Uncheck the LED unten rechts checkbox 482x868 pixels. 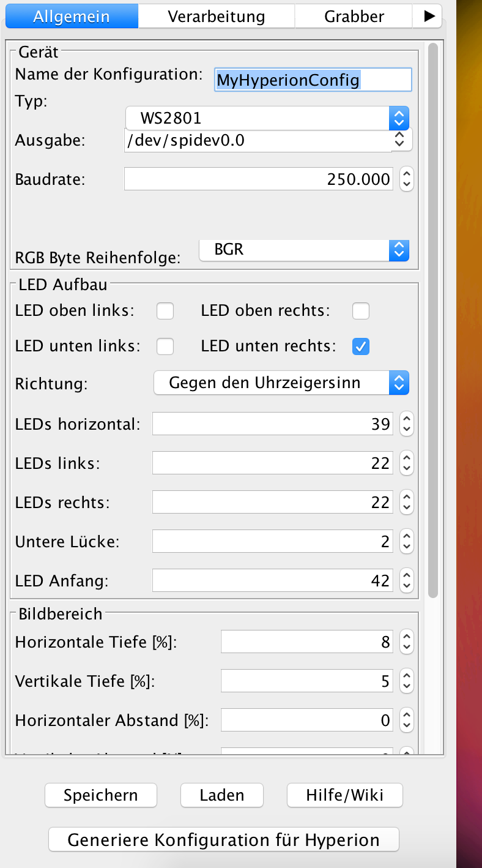(361, 346)
